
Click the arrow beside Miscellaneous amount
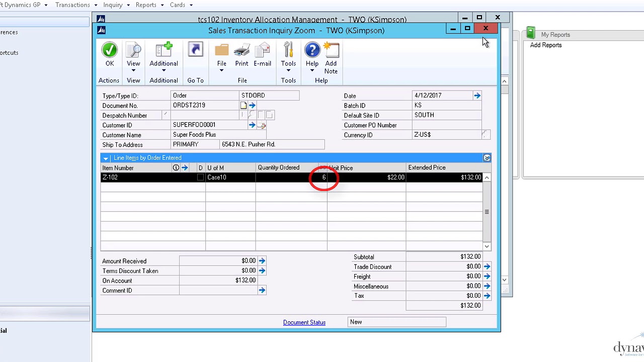487,286
